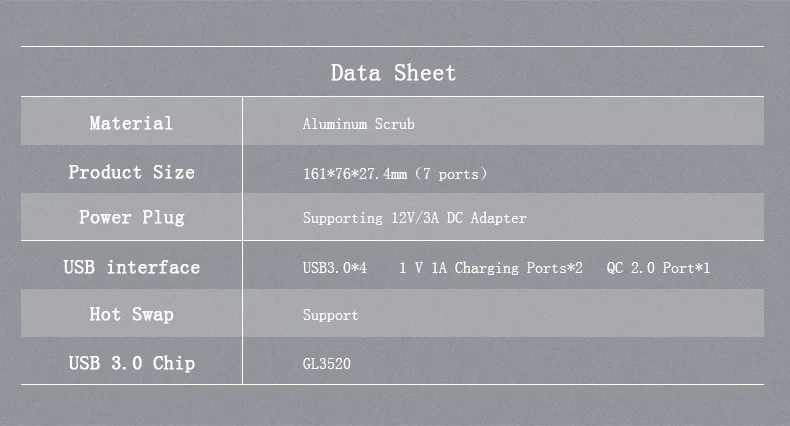The width and height of the screenshot is (790, 426).
Task: Click the Support value text
Action: click(x=330, y=316)
